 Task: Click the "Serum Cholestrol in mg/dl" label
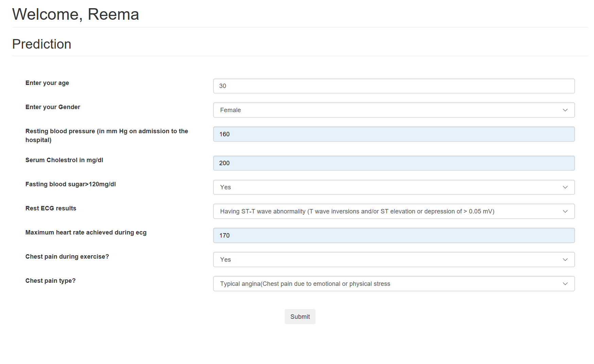tap(64, 160)
